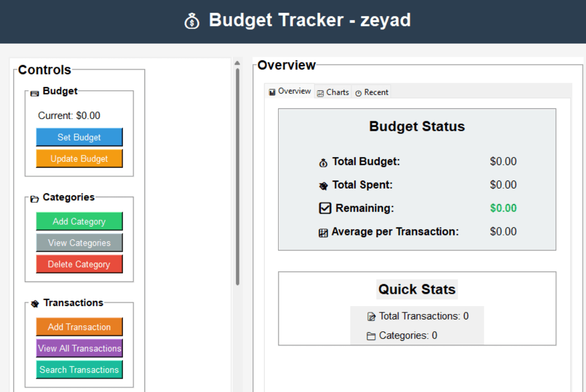Click the Categories: 0 stat text
Screen dimensions: 586x392
pos(408,335)
